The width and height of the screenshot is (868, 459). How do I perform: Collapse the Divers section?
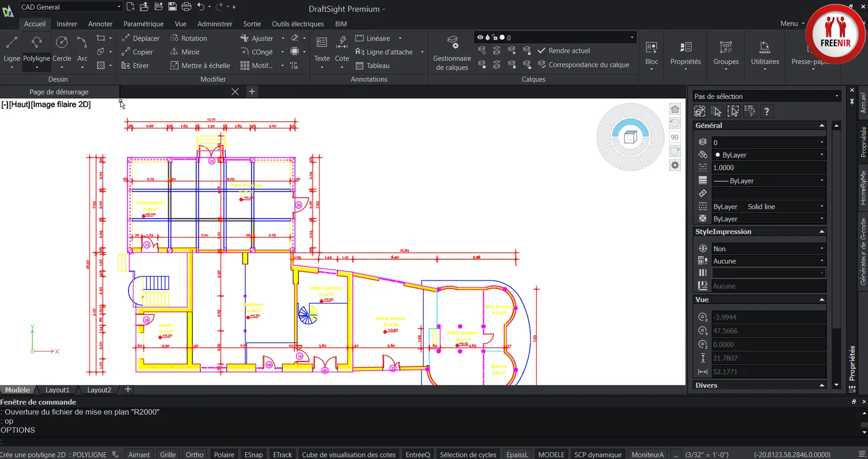click(x=822, y=385)
